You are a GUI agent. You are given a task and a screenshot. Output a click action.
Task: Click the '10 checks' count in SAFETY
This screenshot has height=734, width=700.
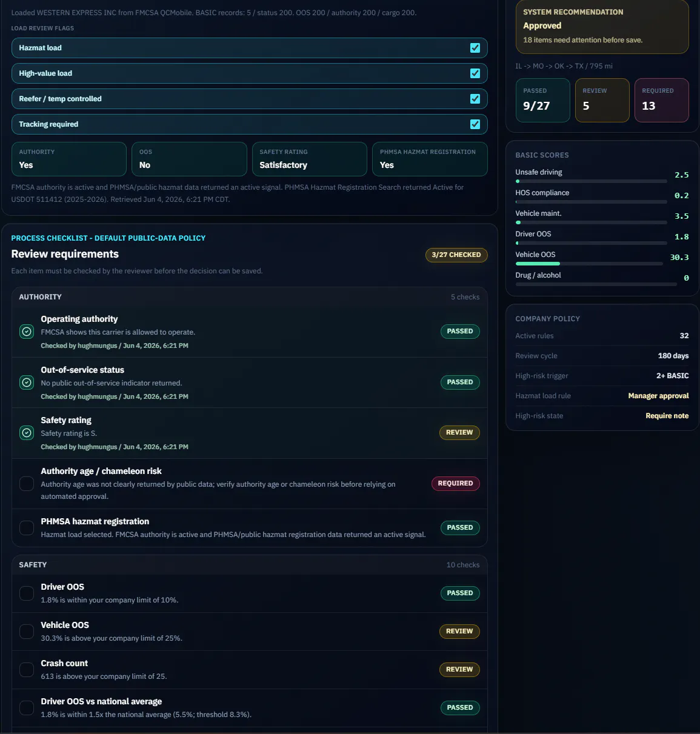click(463, 565)
